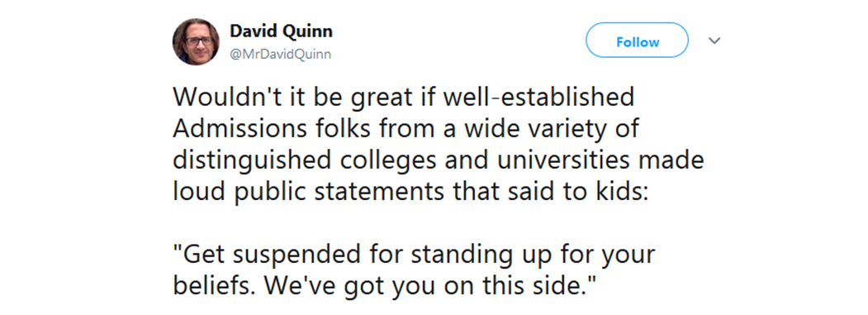The width and height of the screenshot is (868, 315).
Task: Click the word "universities" in the tweet
Action: pyautogui.click(x=557, y=161)
